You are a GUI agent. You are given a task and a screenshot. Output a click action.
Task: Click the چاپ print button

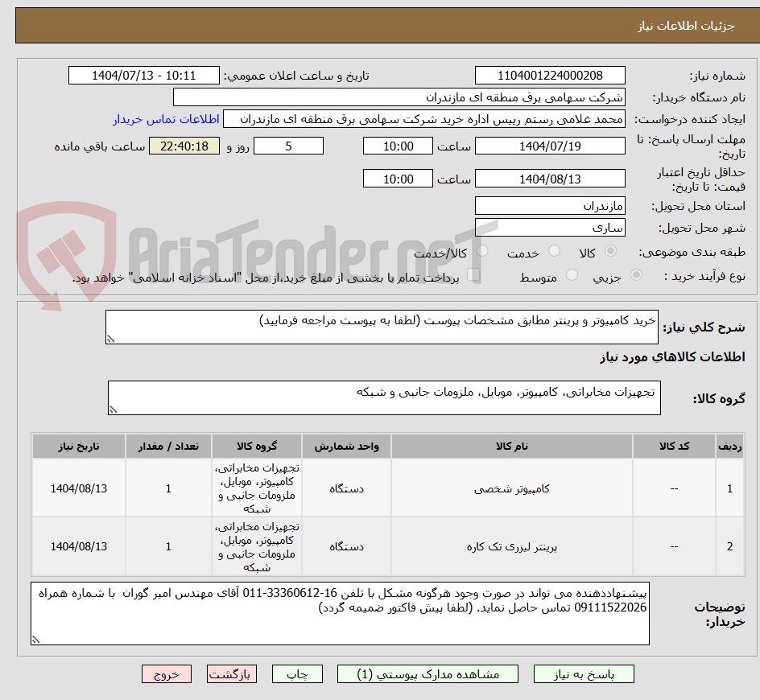pyautogui.click(x=297, y=673)
